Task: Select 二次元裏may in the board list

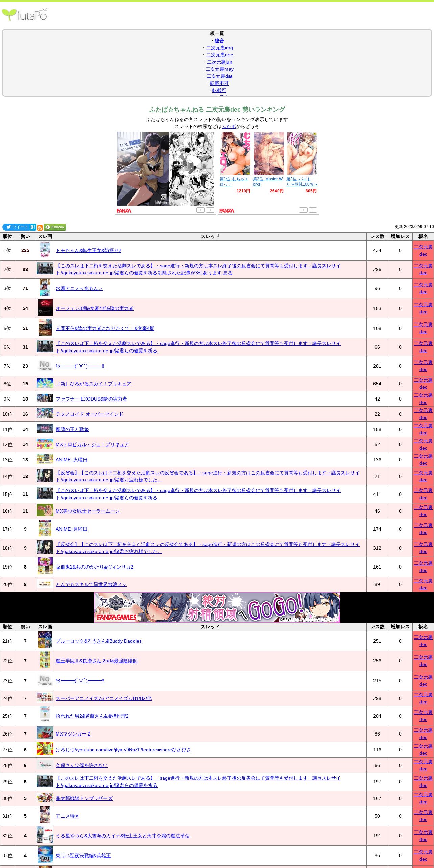Action: pyautogui.click(x=219, y=69)
